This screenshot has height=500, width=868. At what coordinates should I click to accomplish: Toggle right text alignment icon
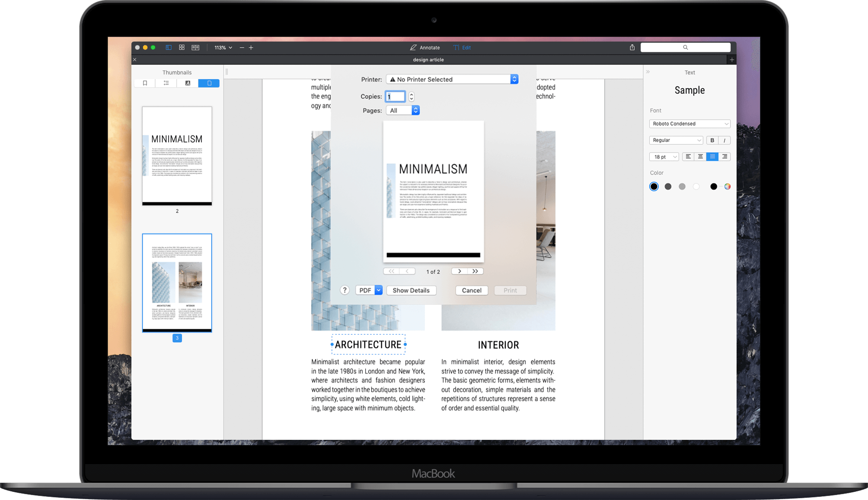click(x=724, y=156)
